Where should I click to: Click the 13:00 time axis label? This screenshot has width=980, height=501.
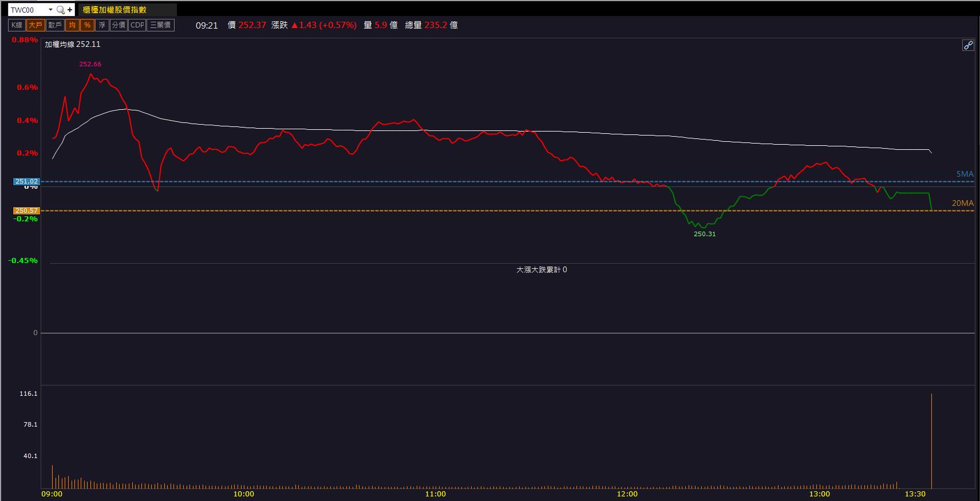[x=819, y=494]
